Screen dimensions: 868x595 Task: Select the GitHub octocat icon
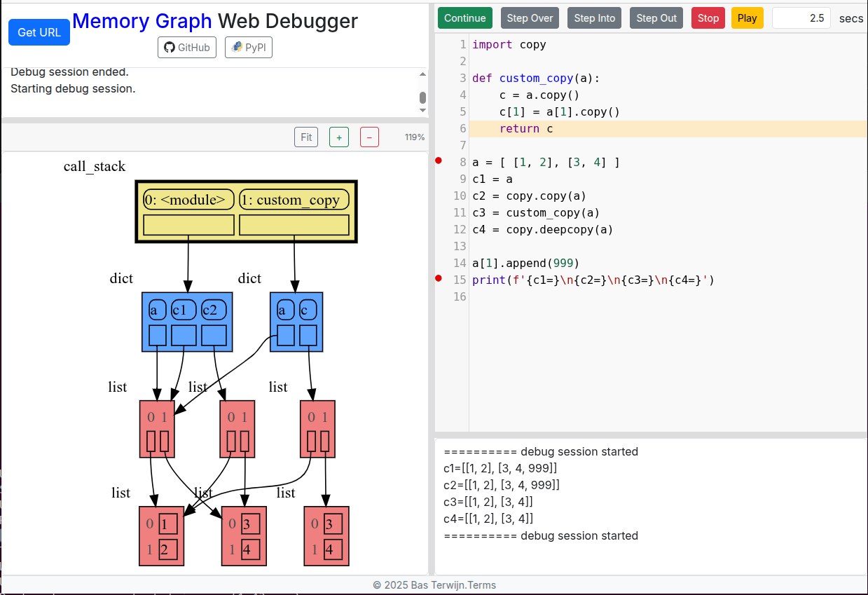click(x=170, y=48)
